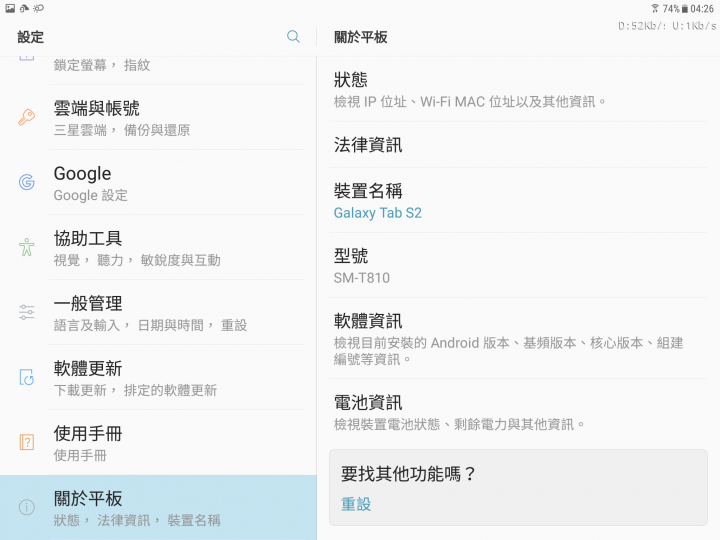
Task: Open 狀態 to view IP address
Action: pos(518,89)
